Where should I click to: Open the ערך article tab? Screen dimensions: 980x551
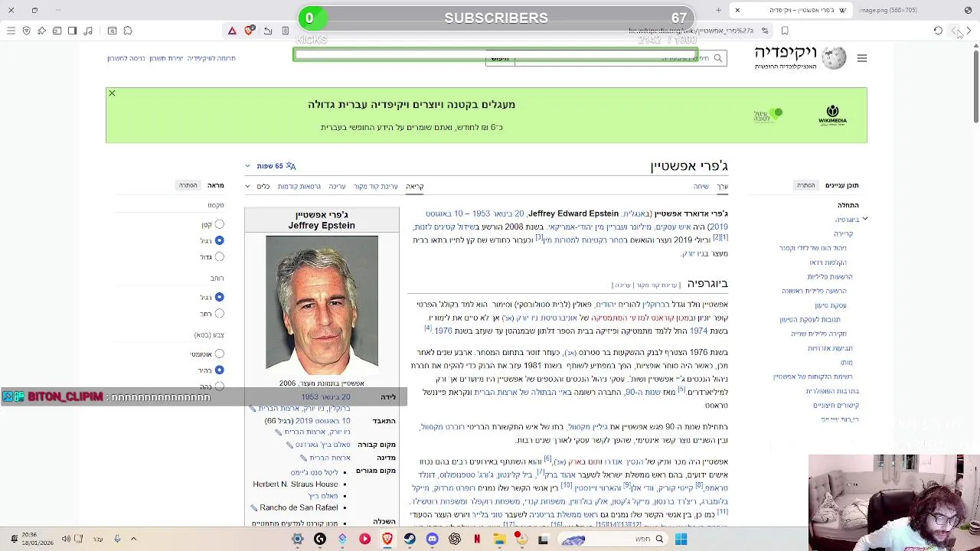coord(722,186)
